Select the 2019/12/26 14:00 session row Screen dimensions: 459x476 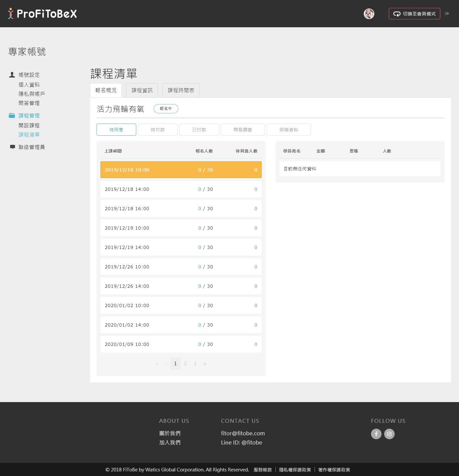tap(181, 286)
